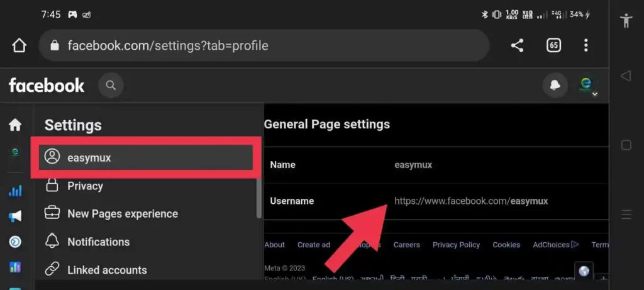Open the Cookies footer link

(506, 245)
